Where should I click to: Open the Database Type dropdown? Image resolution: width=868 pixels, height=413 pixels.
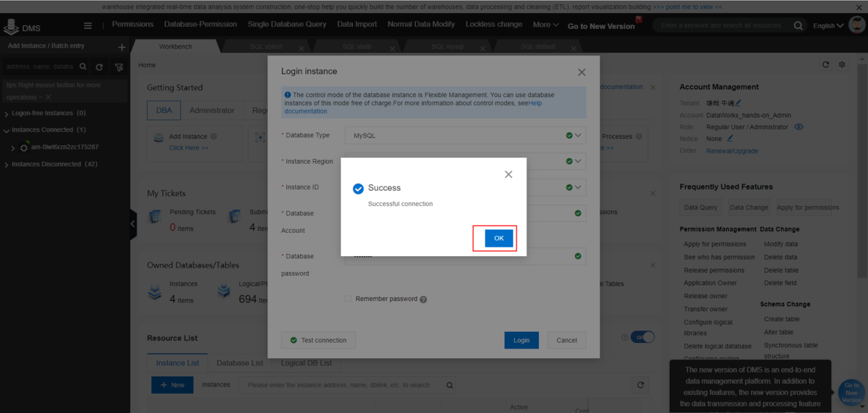coord(465,135)
